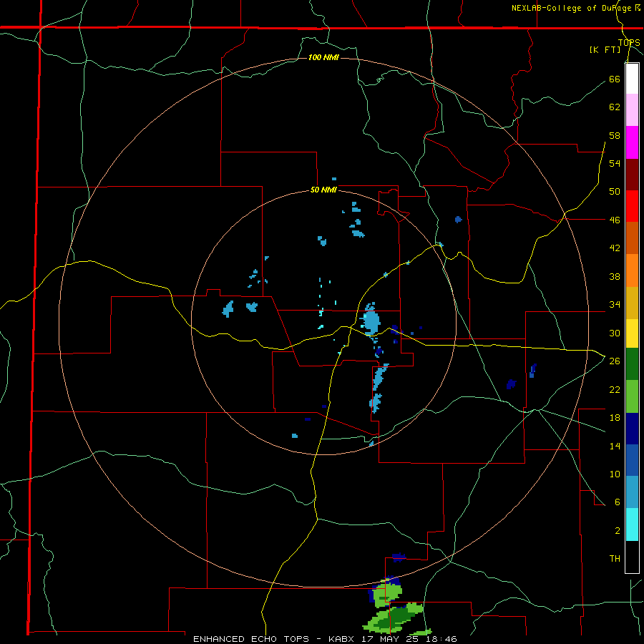Pick the light green legend swatch

pyautogui.click(x=632, y=396)
